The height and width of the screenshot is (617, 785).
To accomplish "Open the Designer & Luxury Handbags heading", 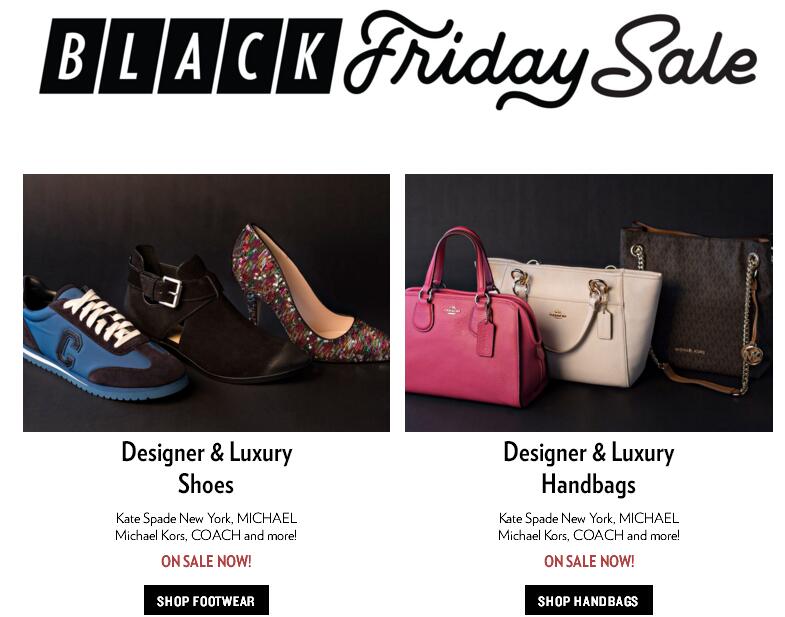I will [588, 468].
